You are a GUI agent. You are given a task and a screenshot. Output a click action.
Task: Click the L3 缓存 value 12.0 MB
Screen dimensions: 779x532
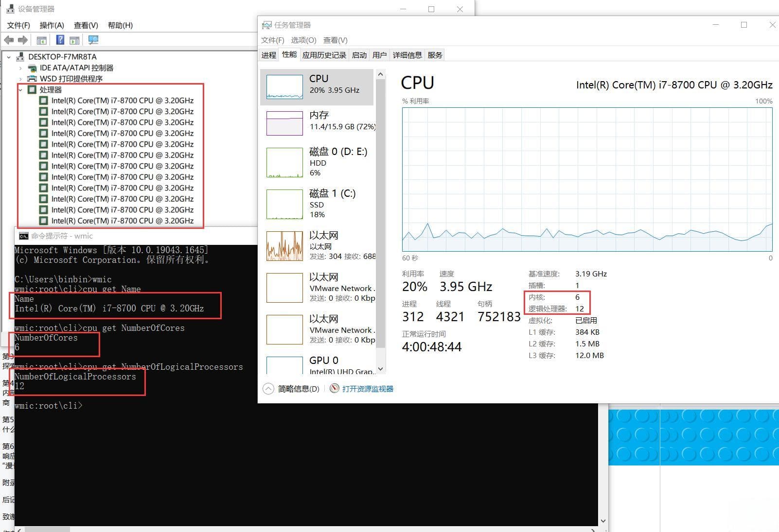click(590, 355)
